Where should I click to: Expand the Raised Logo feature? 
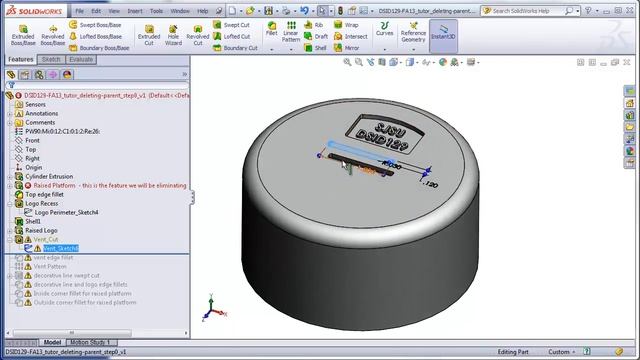10,231
